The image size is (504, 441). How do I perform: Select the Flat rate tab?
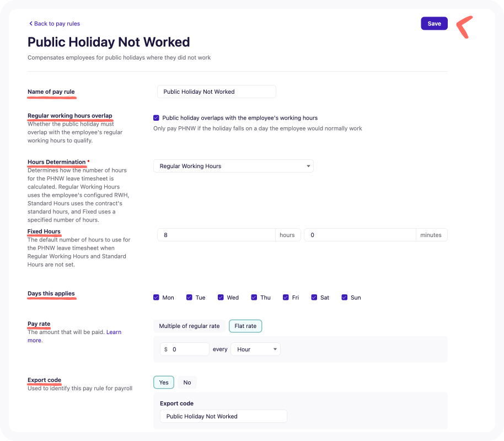[245, 326]
